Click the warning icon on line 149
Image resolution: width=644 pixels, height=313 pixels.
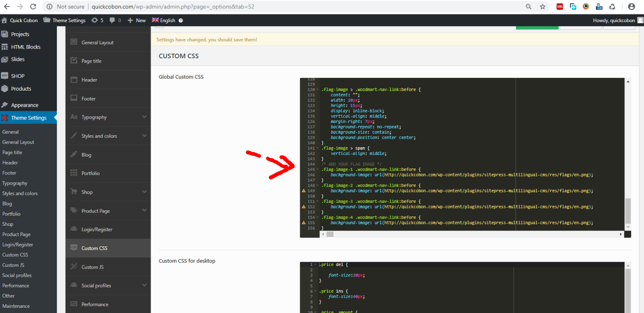click(303, 191)
